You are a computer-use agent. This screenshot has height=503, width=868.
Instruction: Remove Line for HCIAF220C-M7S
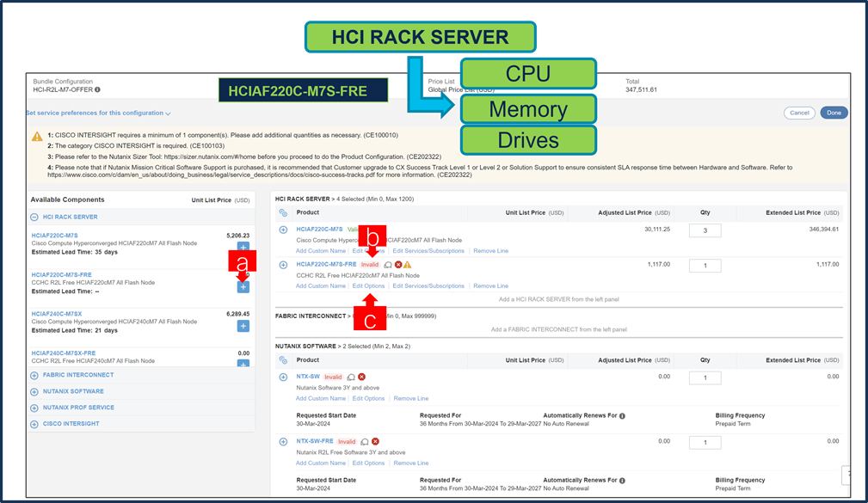[x=490, y=251]
